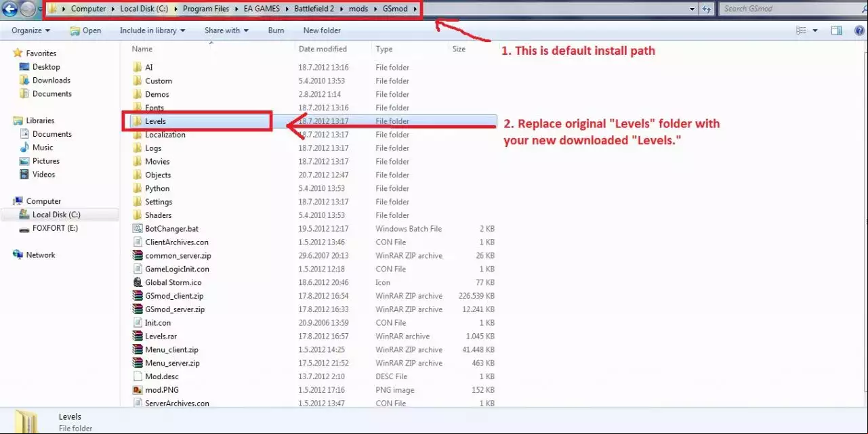Click the Burn toolbar button

point(276,30)
